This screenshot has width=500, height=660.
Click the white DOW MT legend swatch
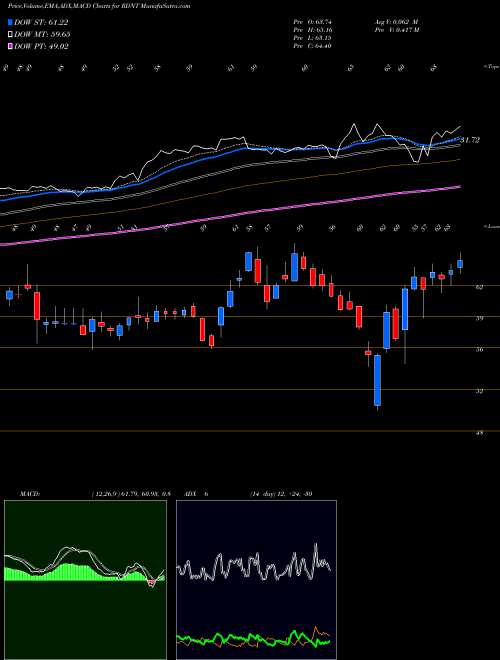point(11,34)
